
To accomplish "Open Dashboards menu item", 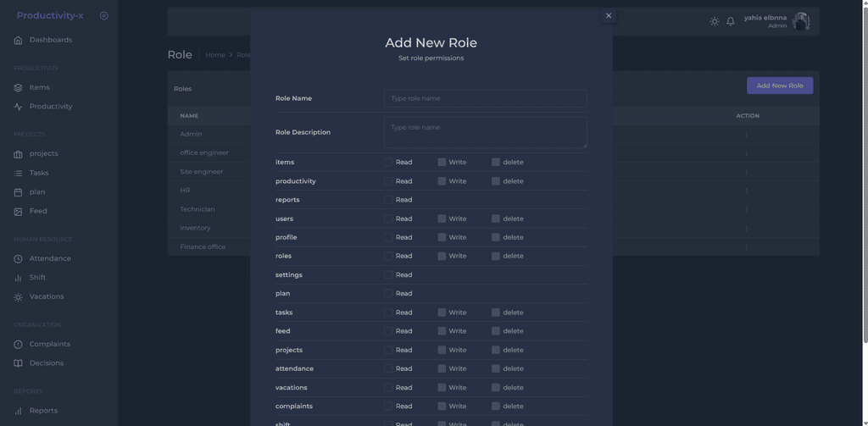I will tap(51, 40).
